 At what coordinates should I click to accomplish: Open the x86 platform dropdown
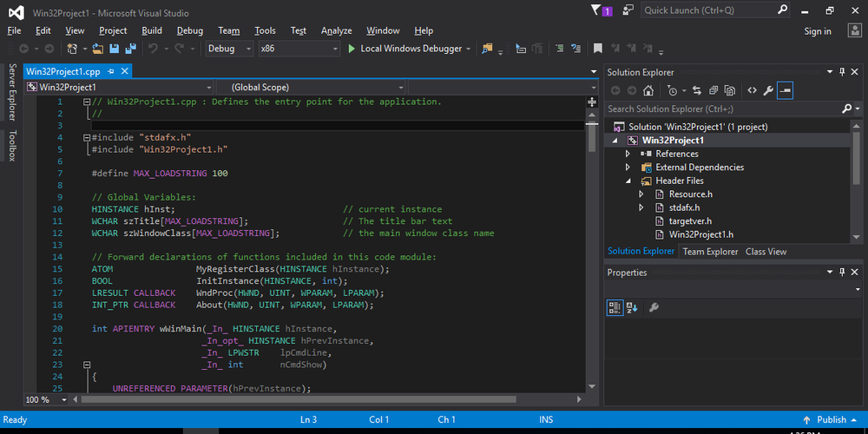(x=299, y=49)
